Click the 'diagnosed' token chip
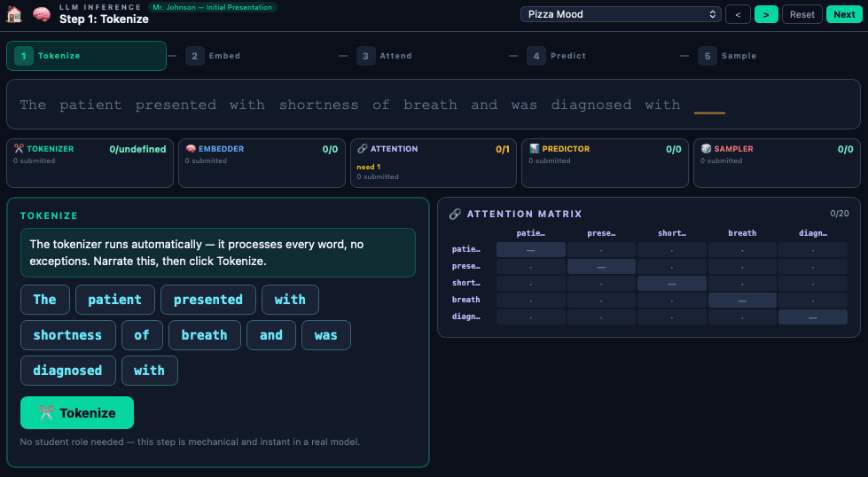Image resolution: width=868 pixels, height=477 pixels. [68, 371]
